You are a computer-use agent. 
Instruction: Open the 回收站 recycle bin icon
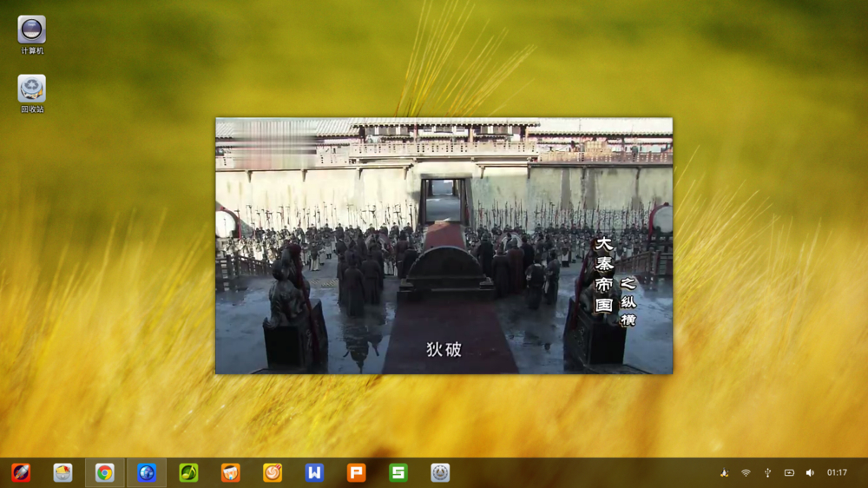click(x=31, y=94)
